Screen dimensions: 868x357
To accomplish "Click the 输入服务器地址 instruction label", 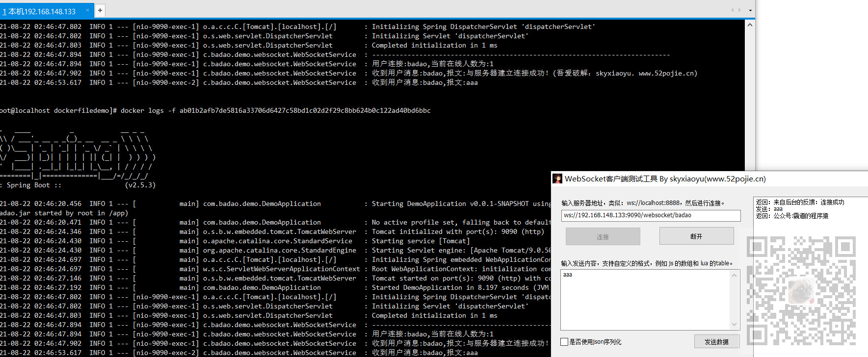I will click(643, 203).
